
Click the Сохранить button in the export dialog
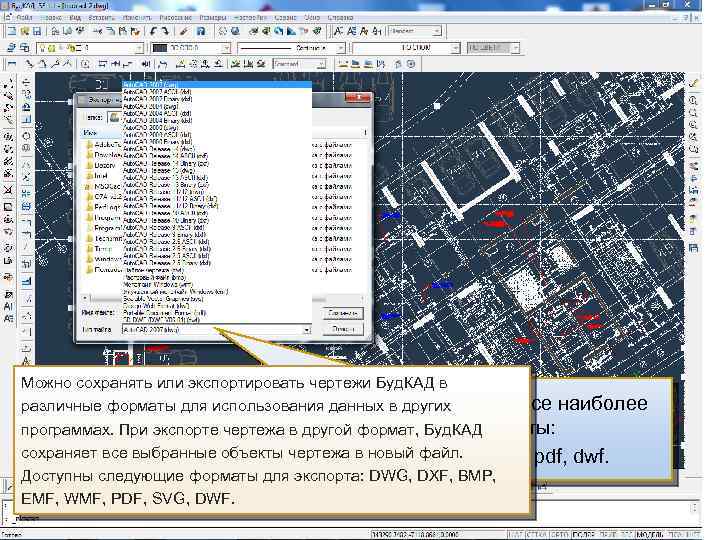(x=342, y=312)
